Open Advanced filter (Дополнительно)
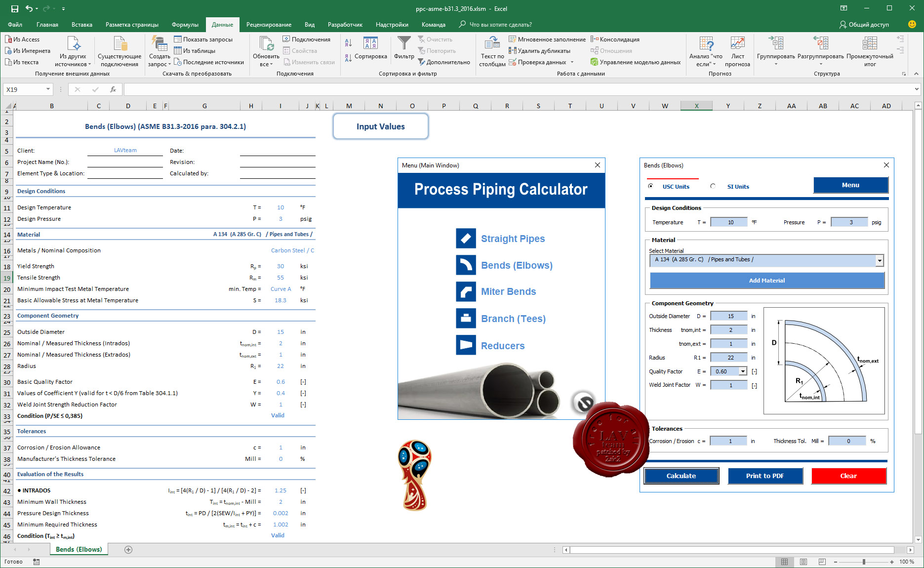 [444, 62]
